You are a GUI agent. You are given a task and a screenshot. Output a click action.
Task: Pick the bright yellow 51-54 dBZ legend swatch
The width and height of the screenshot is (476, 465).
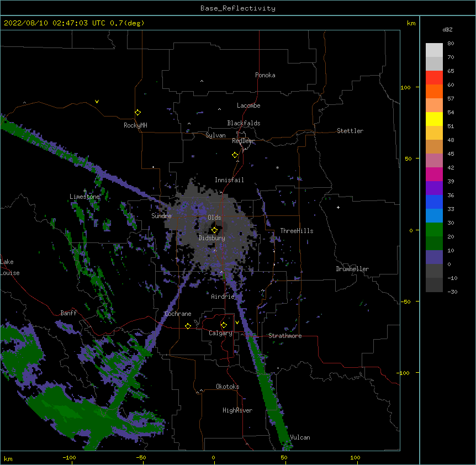(x=434, y=119)
